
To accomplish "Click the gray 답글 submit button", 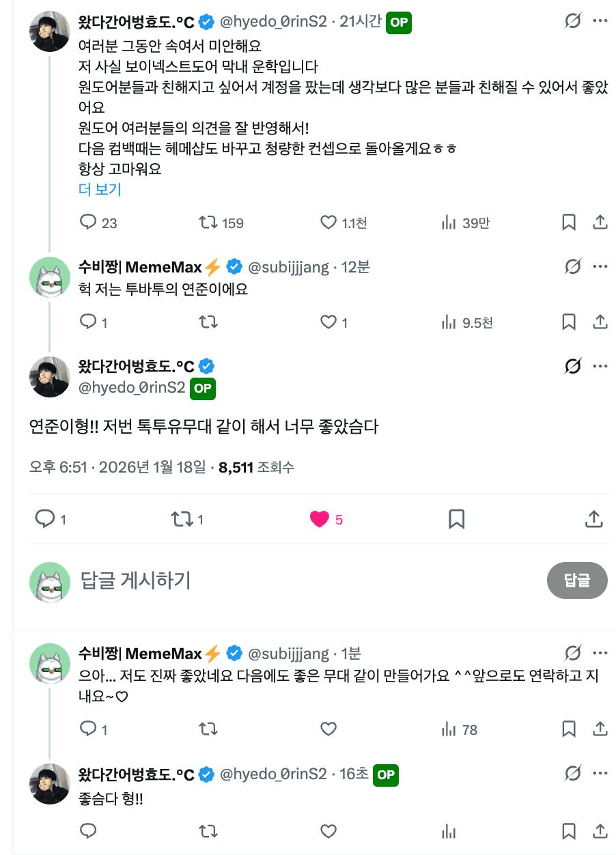I will (577, 580).
